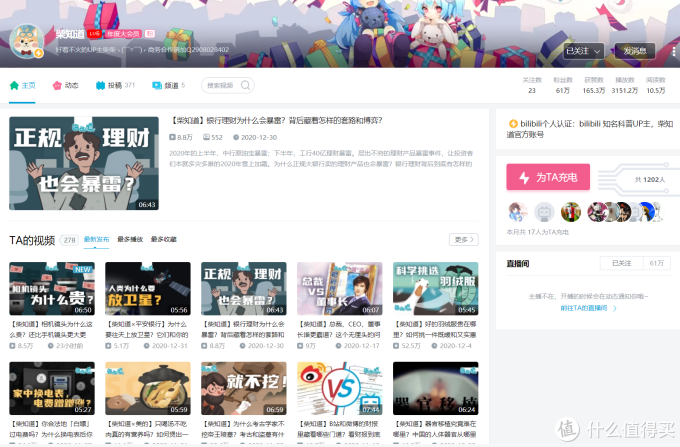Viewport: 680px width, 447px height.
Task: Open the featured 银行理财为什么会暴雷 title link
Action: (276, 121)
